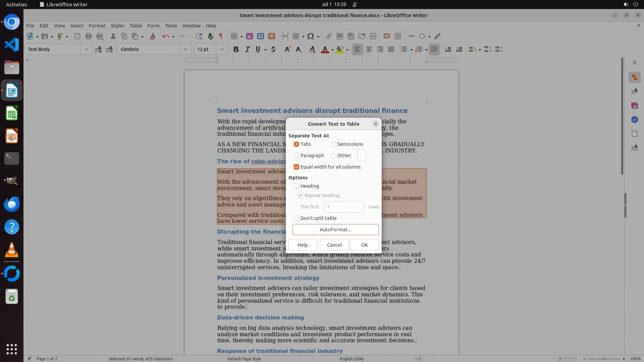
Task: Click the Insert Special Character omega icon
Action: pyautogui.click(x=311, y=36)
